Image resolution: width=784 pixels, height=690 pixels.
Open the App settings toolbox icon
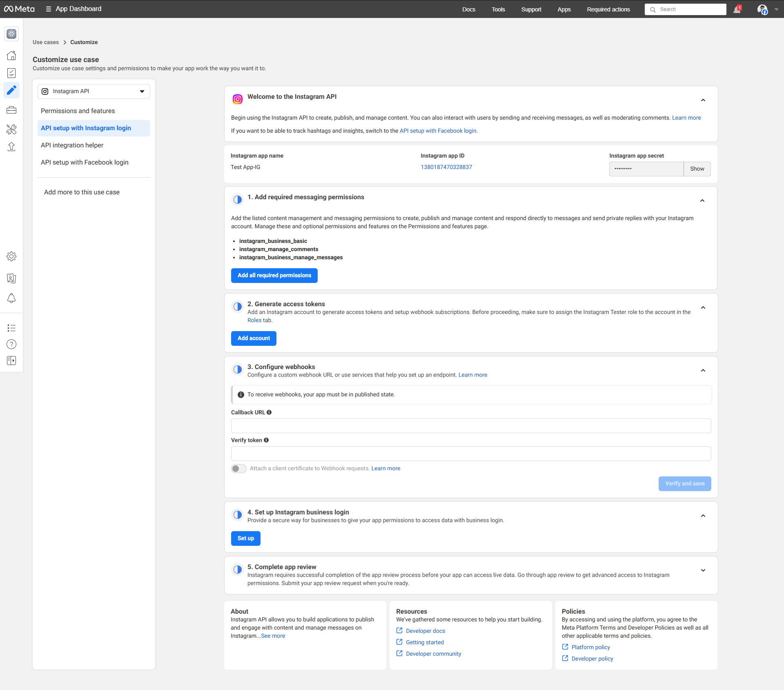(x=11, y=110)
